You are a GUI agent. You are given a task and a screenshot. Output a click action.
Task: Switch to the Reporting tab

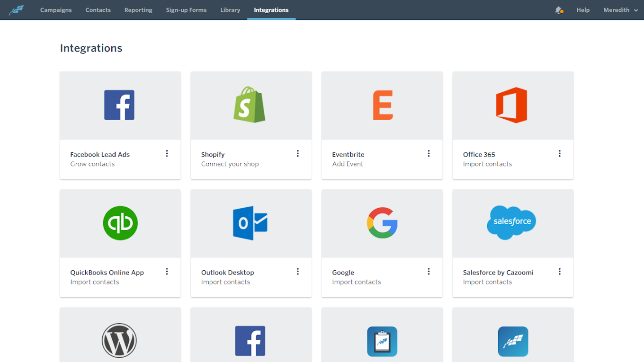click(138, 10)
